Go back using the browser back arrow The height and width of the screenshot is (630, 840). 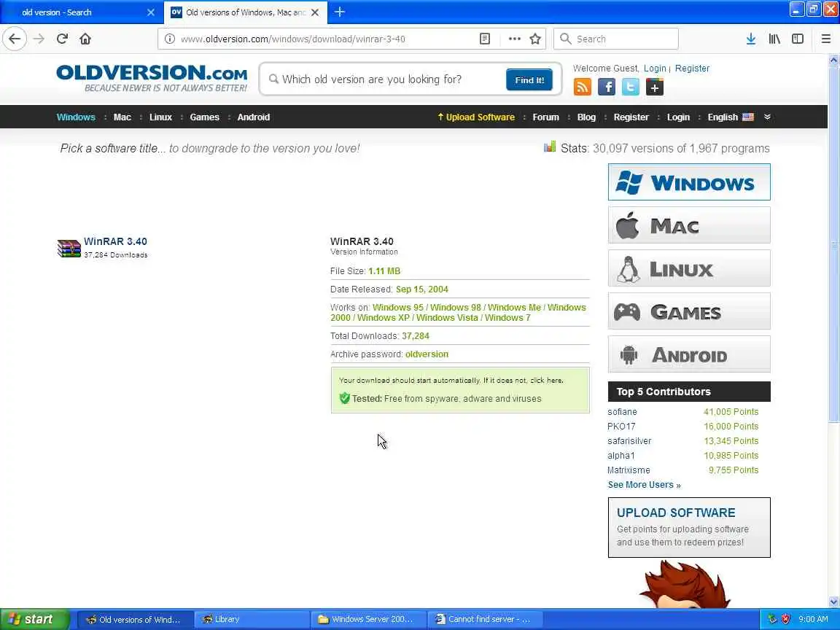(15, 39)
